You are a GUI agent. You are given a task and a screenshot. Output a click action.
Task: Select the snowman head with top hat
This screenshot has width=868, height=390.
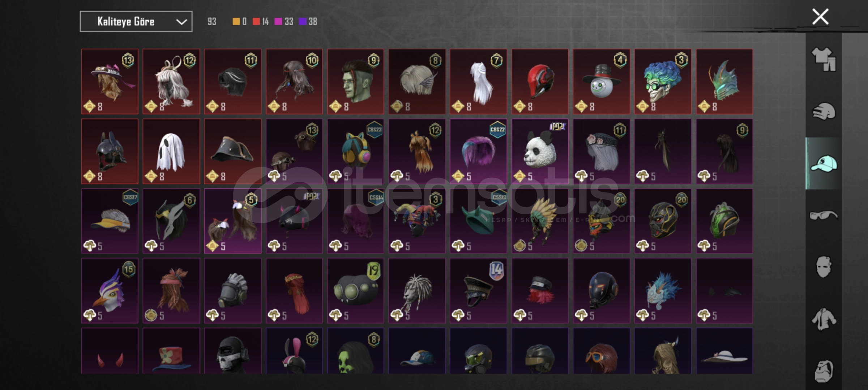pyautogui.click(x=602, y=82)
